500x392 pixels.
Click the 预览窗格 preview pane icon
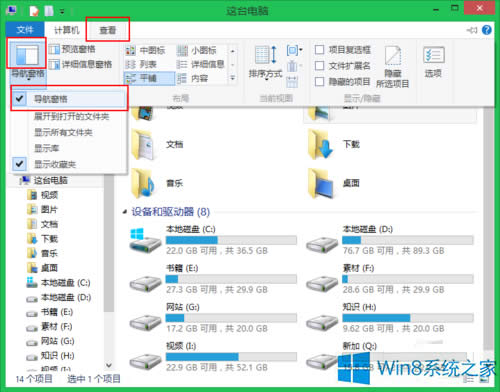pyautogui.click(x=54, y=49)
